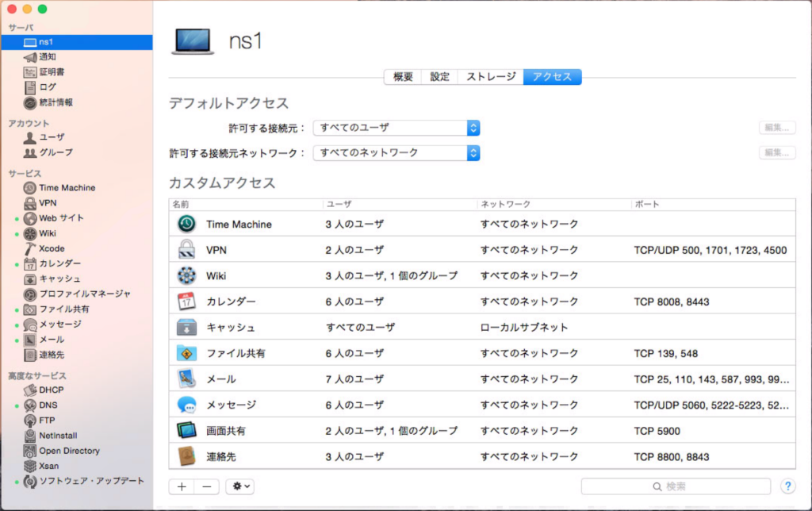812x511 pixels.
Task: Open the グループ people icon in sidebar
Action: coord(30,152)
